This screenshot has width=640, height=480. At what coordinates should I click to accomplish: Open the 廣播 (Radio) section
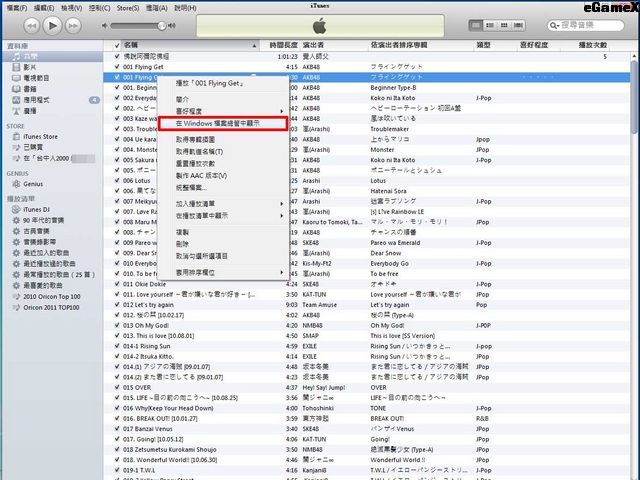click(x=29, y=111)
